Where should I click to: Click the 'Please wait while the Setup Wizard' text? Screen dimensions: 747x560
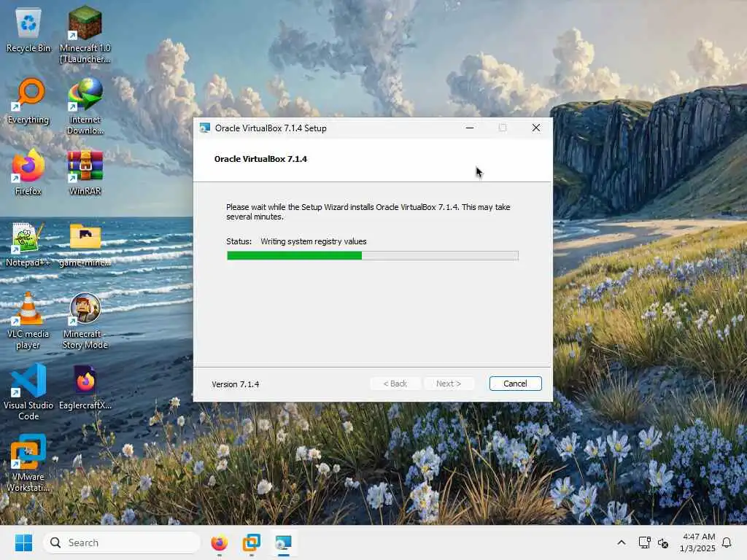click(x=368, y=212)
